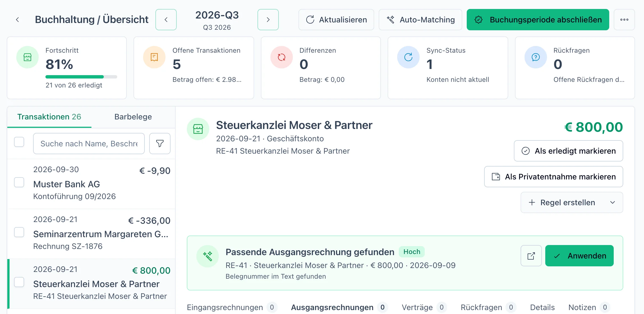The height and width of the screenshot is (314, 644).
Task: Tick the select-all transactions checkbox
Action: (19, 142)
